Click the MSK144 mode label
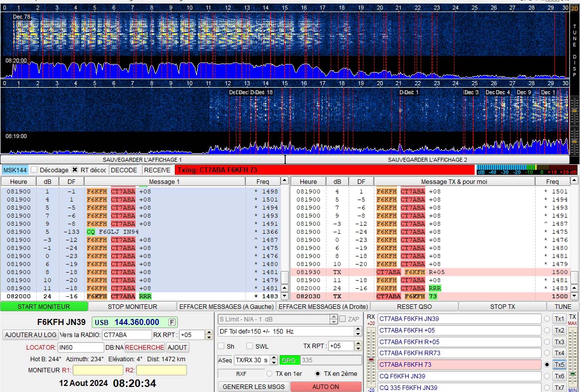Screen dimensions: 580x392 pos(15,170)
